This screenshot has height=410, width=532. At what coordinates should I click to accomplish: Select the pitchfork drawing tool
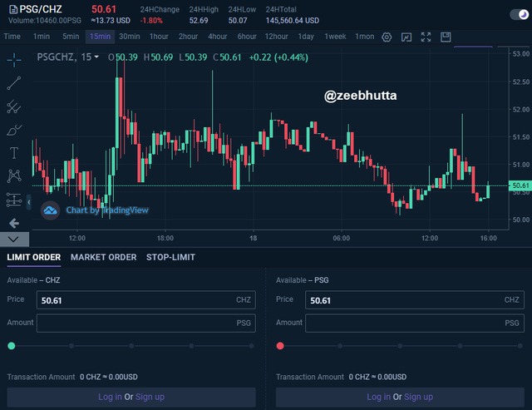(14, 106)
